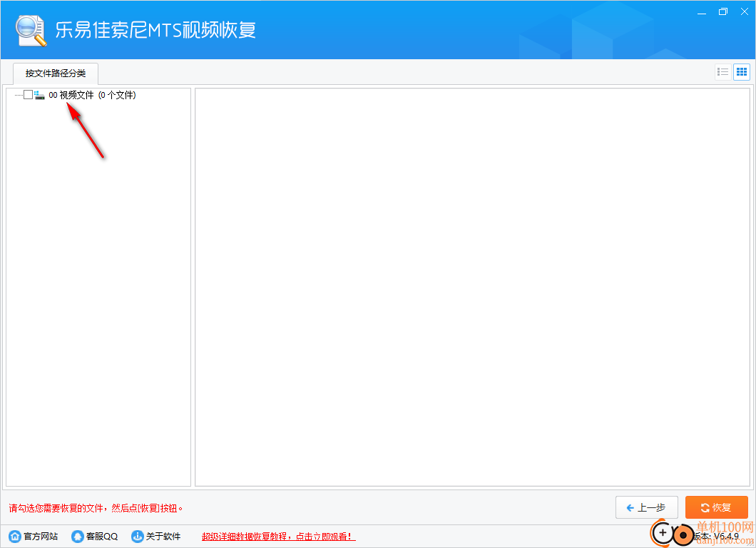Click the orange 恢复 button
The image size is (756, 548).
click(x=717, y=507)
